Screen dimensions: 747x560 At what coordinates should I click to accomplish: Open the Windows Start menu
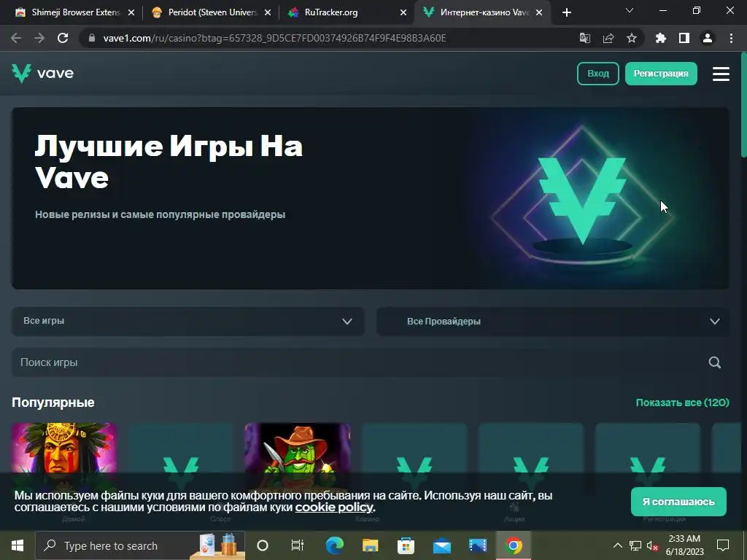click(x=18, y=545)
